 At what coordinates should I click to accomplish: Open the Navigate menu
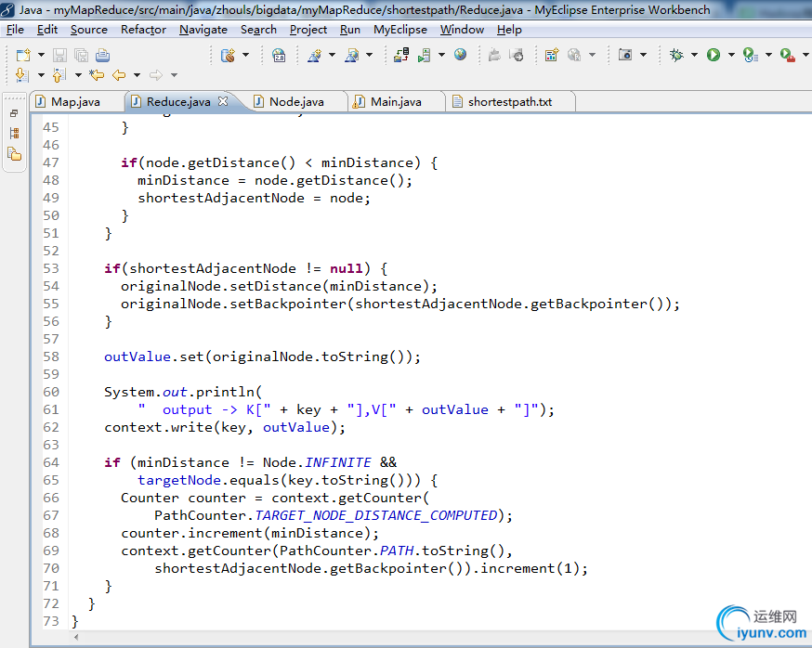(x=203, y=30)
